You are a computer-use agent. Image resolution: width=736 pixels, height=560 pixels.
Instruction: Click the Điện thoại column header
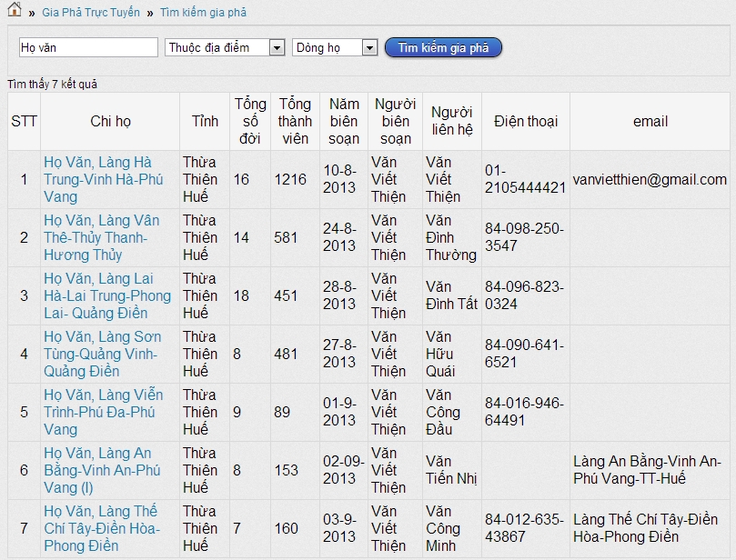pos(526,121)
